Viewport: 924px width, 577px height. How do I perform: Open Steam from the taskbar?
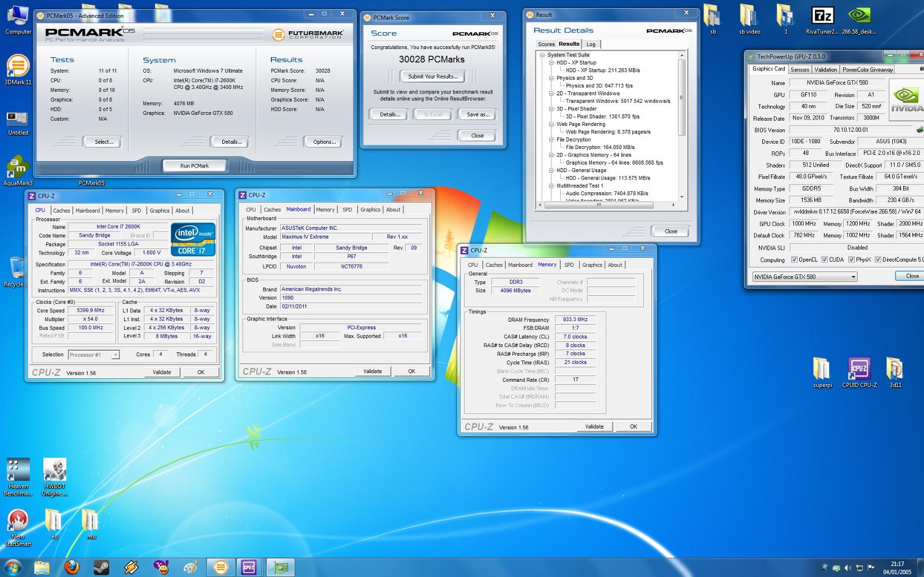tap(101, 568)
